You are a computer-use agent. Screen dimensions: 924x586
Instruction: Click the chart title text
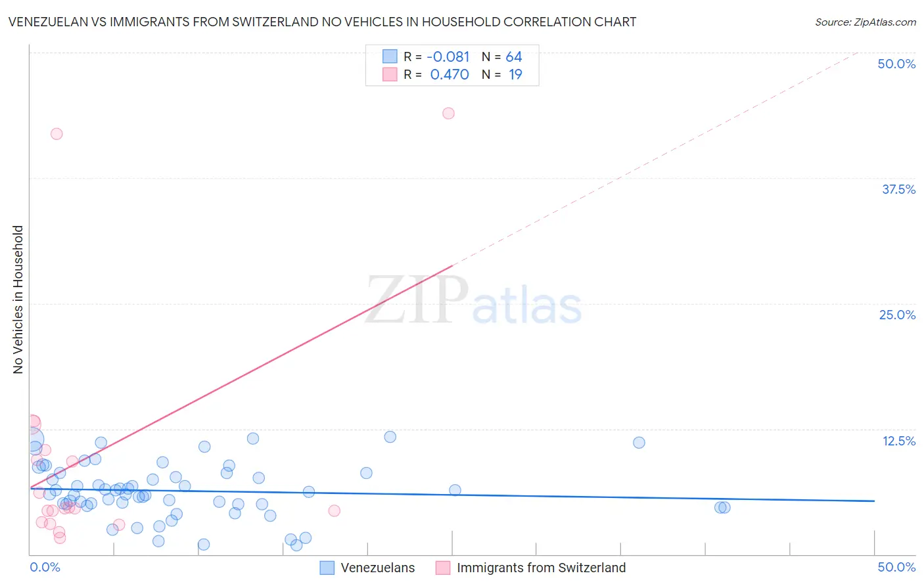pyautogui.click(x=322, y=22)
